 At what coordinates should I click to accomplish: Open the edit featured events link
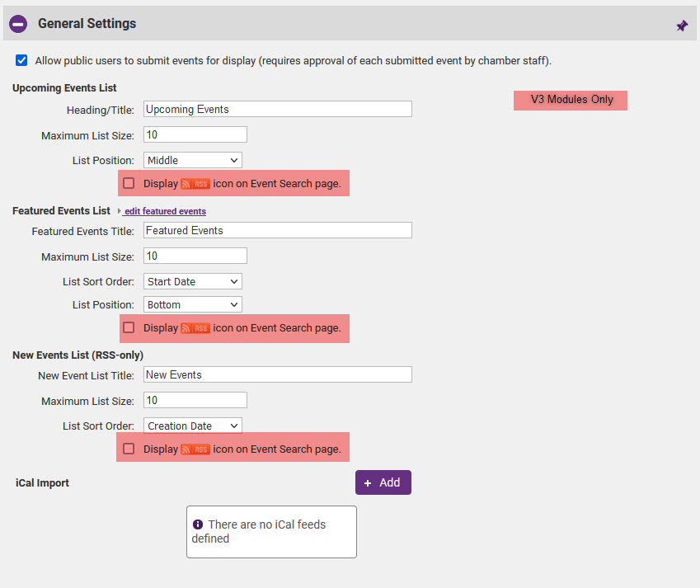tap(164, 212)
